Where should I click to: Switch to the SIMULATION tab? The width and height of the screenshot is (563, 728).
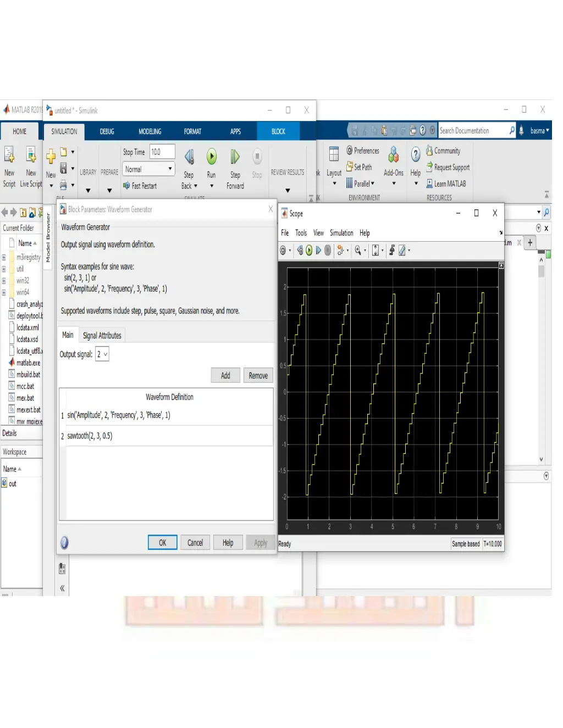(x=64, y=131)
